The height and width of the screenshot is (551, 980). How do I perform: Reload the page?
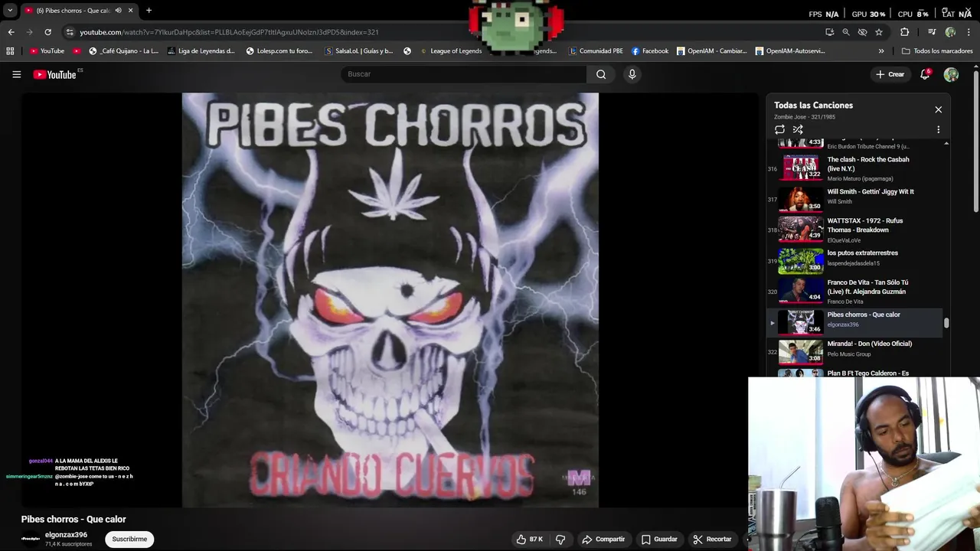pos(47,32)
